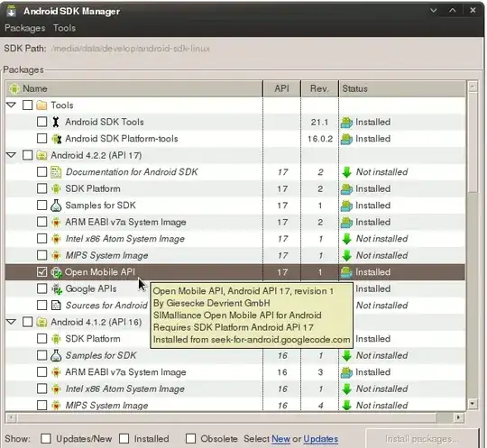Check the API 16 MIPS System Image checkbox
The image size is (487, 448).
tap(41, 405)
